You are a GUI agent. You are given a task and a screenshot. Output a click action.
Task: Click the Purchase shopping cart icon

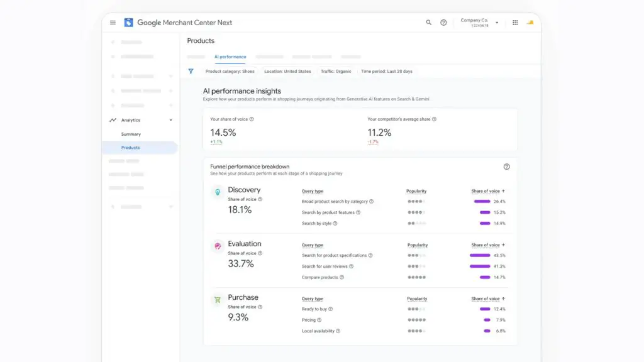coord(218,300)
